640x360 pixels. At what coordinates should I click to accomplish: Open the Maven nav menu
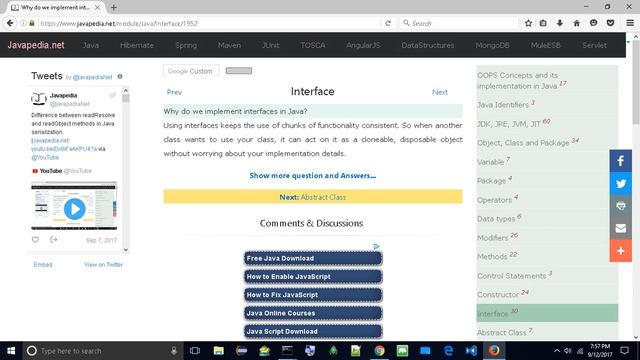229,45
